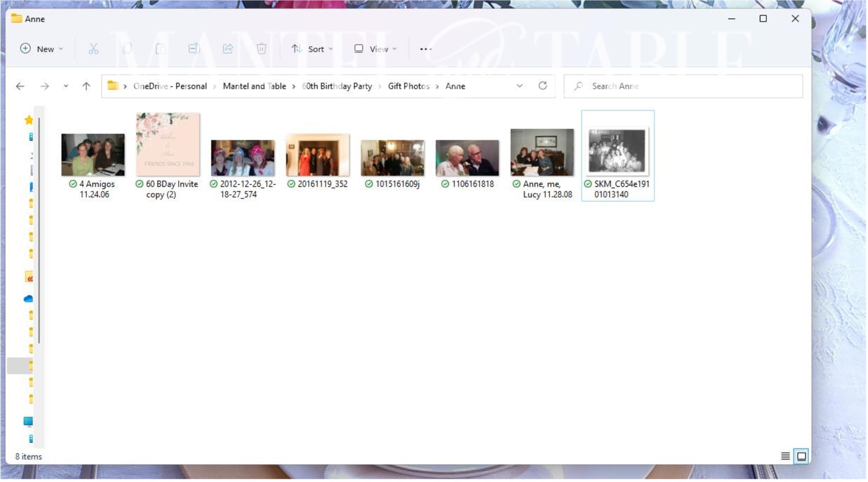Click the Quick access star icon
The height and width of the screenshot is (482, 868).
pyautogui.click(x=29, y=120)
